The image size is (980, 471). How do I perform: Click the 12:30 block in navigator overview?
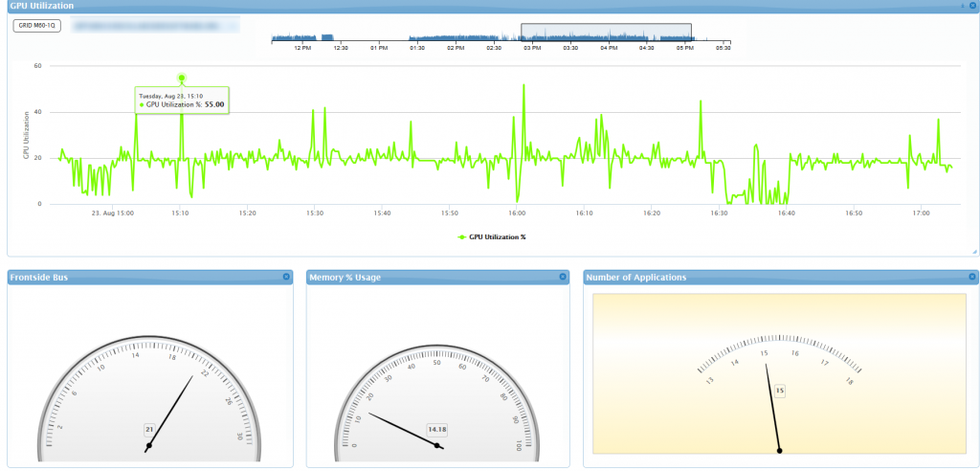pyautogui.click(x=327, y=37)
